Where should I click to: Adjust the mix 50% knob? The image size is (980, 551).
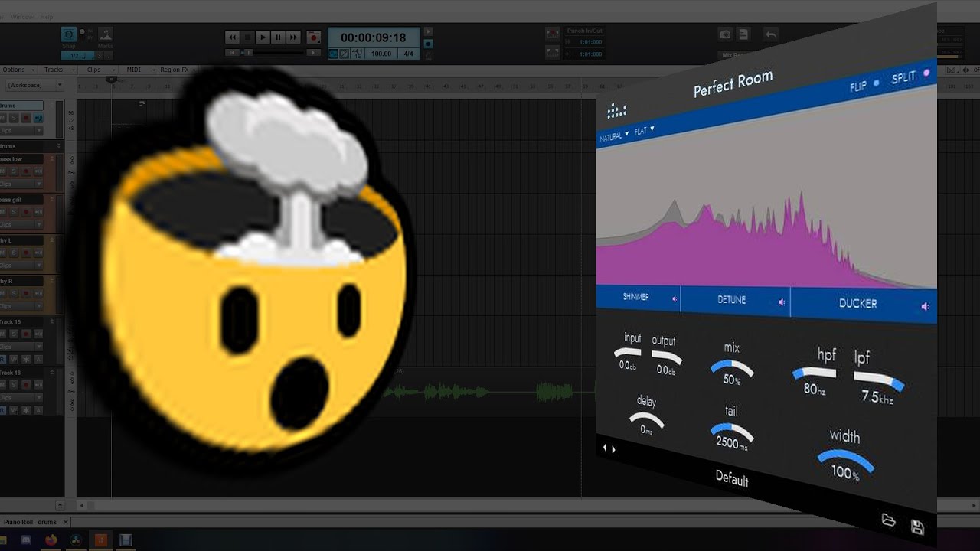pyautogui.click(x=732, y=367)
